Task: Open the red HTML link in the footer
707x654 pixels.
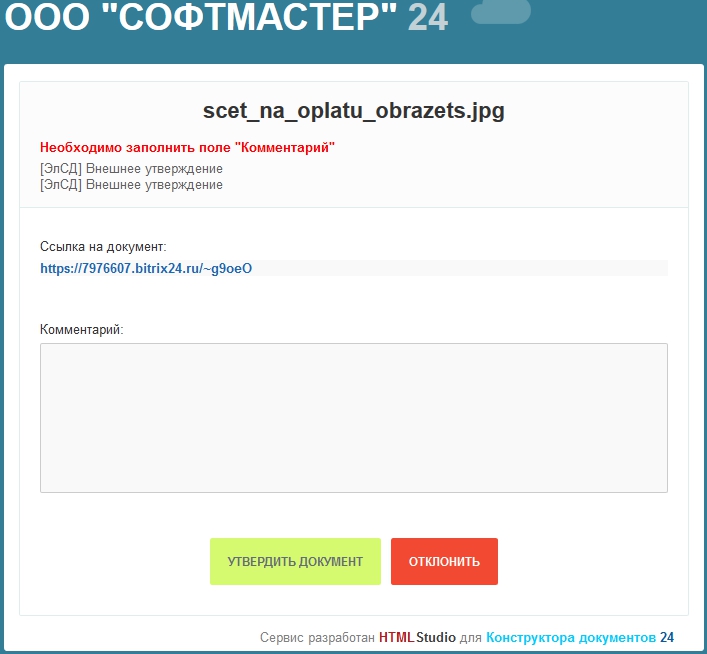Action: pos(396,637)
